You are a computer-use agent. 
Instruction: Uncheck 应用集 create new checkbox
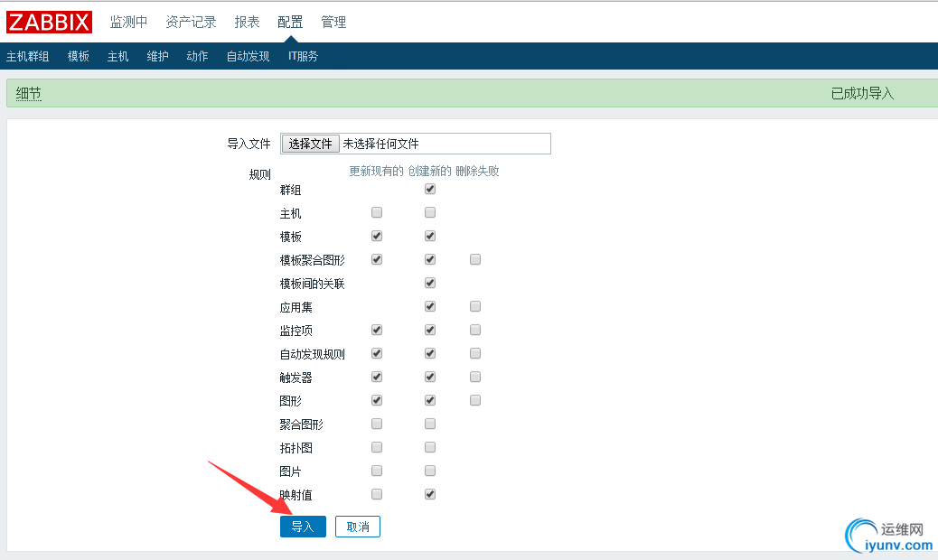(x=430, y=306)
